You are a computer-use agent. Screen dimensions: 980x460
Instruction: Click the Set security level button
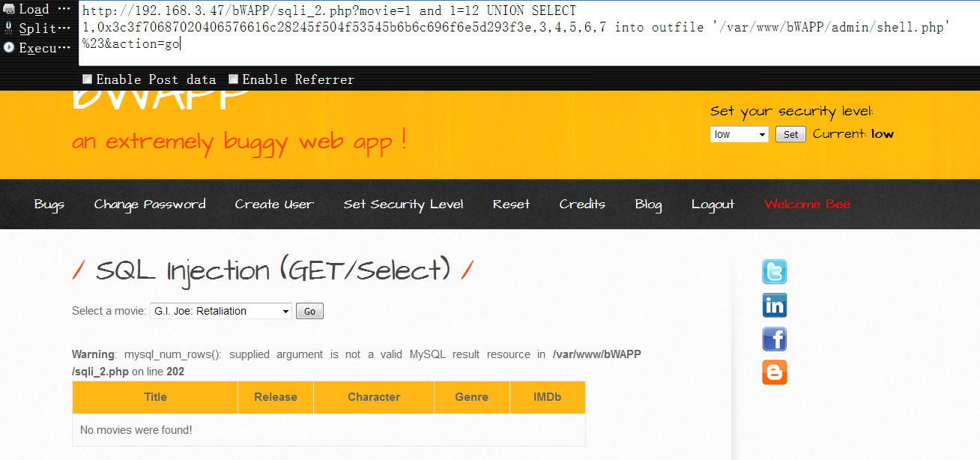(790, 134)
